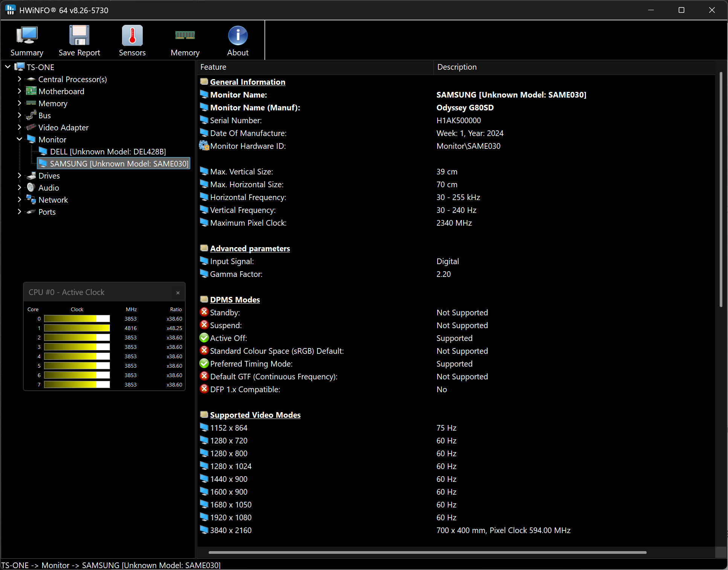Click the General Information folder icon
Screen dimensions: 728x570
[x=204, y=82]
